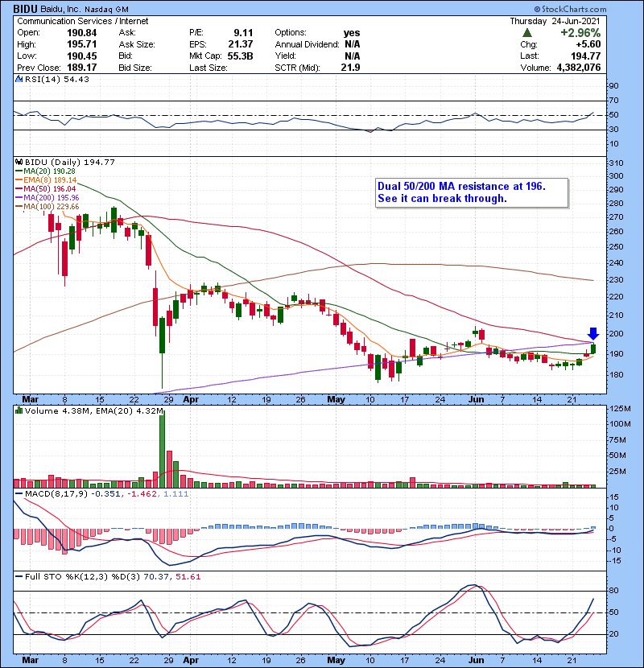Click the company name "Baidu, Inc."
The height and width of the screenshot is (668, 644).
pyautogui.click(x=60, y=10)
